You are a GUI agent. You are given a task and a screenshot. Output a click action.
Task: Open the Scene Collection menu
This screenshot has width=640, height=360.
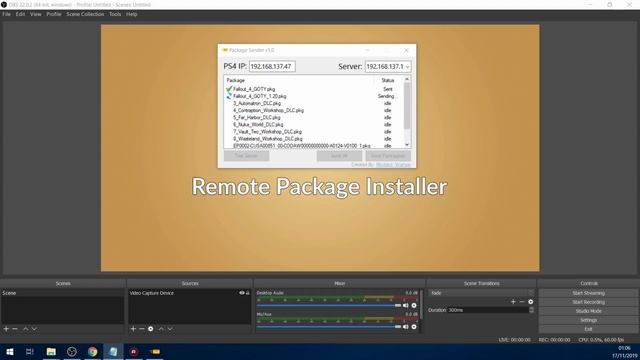coord(85,14)
